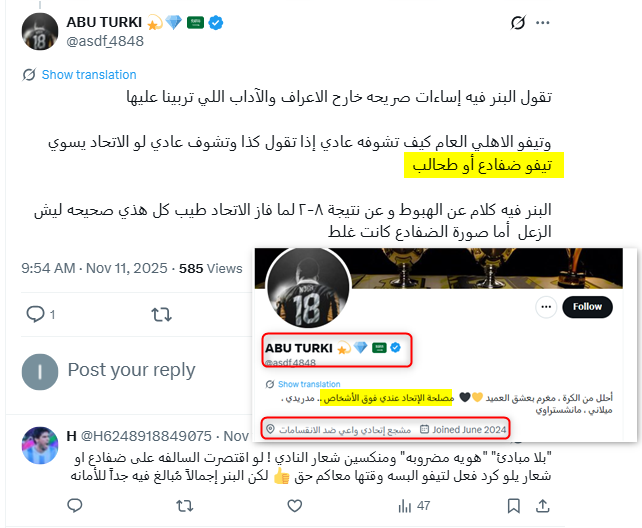This screenshot has width=642, height=528.
Task: Click the @asdf_4848 handle under the tweet author name
Action: [105, 41]
